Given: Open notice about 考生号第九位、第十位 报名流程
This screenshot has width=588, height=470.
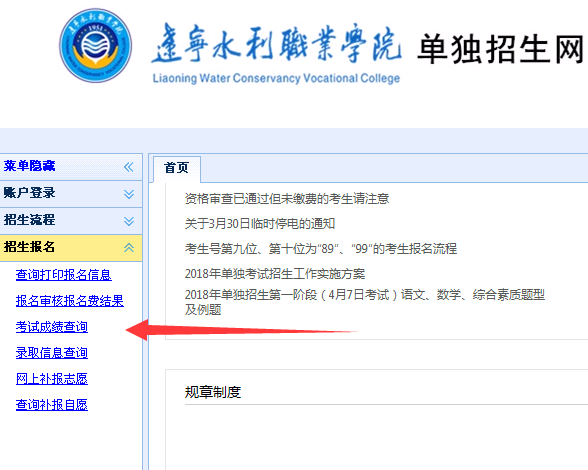Looking at the screenshot, I should (321, 249).
